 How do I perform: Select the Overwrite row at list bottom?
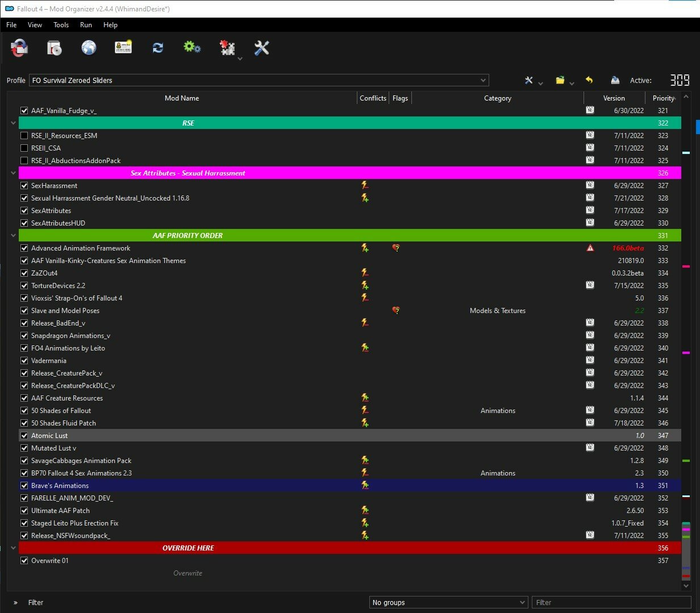click(344, 573)
